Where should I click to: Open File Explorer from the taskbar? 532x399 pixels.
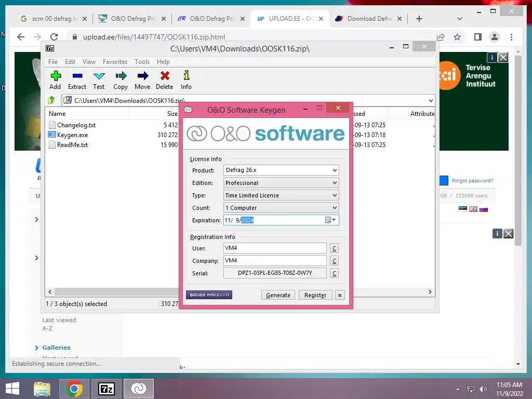coord(42,389)
